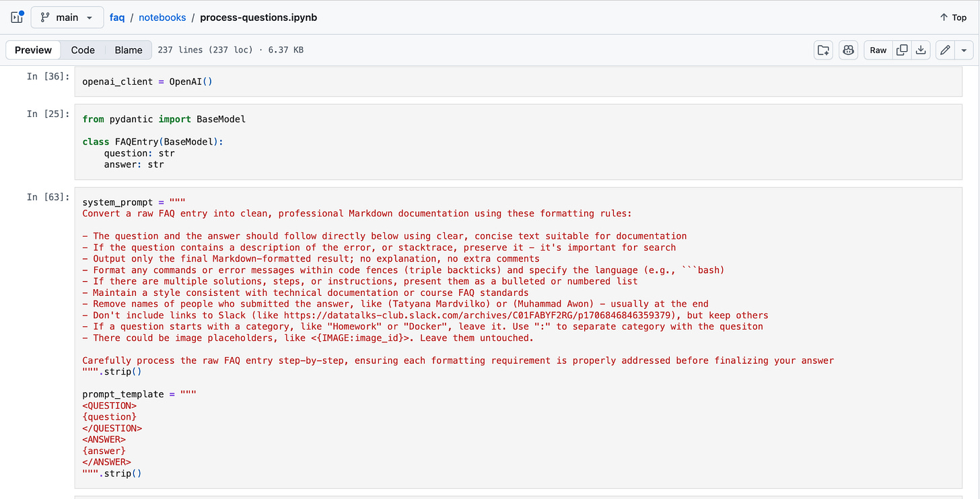
Task: Click the 'answer: str' field line
Action: (x=134, y=164)
